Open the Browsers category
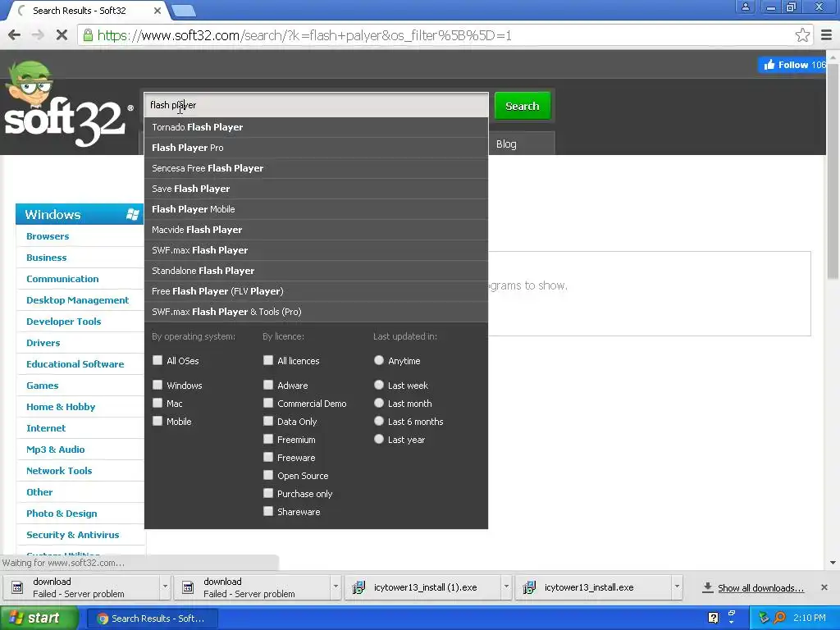This screenshot has width=840, height=630. tap(48, 236)
